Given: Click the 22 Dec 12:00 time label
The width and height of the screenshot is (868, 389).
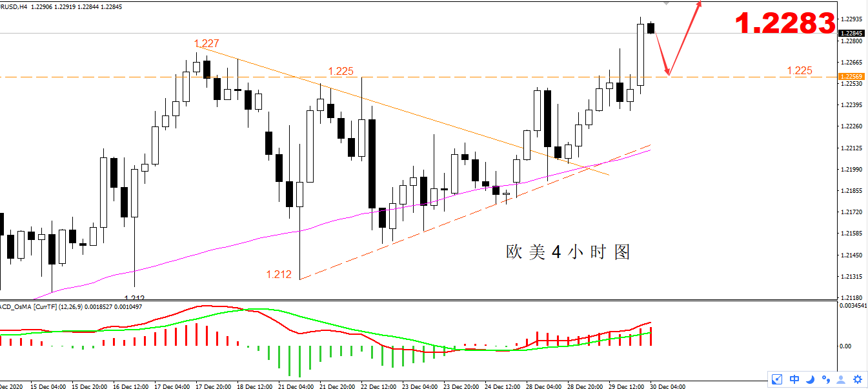Looking at the screenshot, I should click(x=380, y=386).
